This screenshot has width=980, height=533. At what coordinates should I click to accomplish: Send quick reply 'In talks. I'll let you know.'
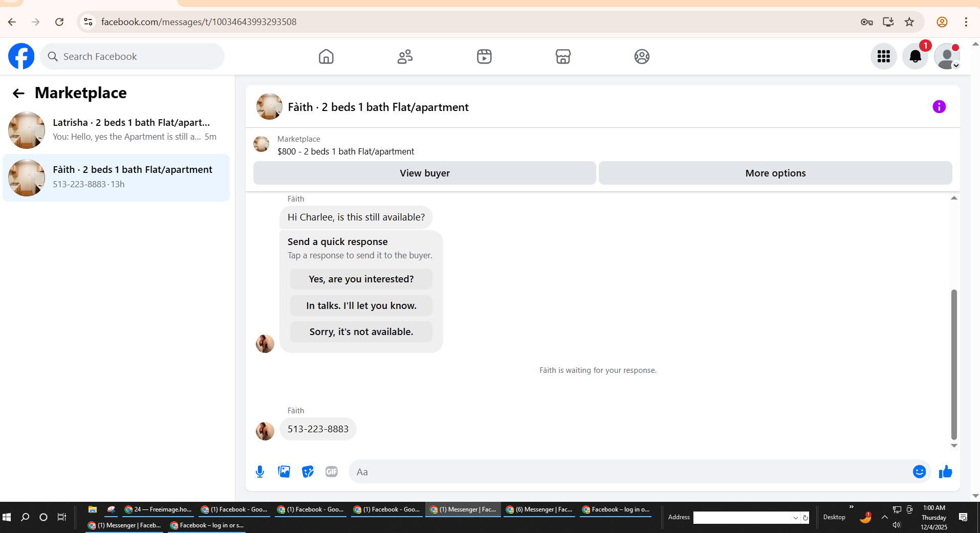pyautogui.click(x=361, y=306)
